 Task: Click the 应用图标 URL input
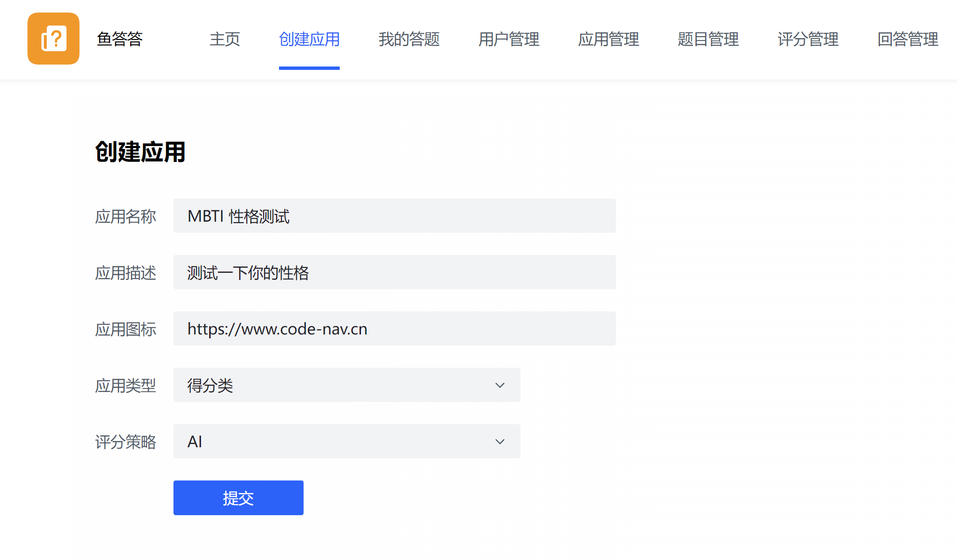point(394,329)
